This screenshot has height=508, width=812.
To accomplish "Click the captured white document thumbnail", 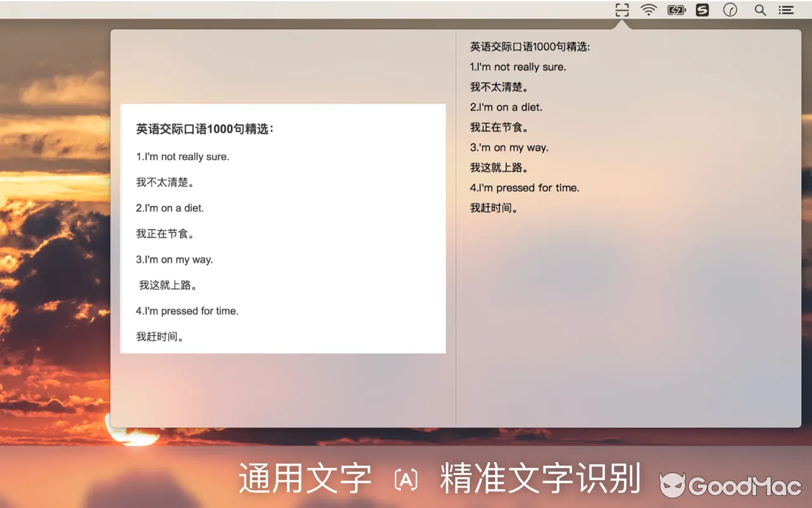I will [283, 227].
